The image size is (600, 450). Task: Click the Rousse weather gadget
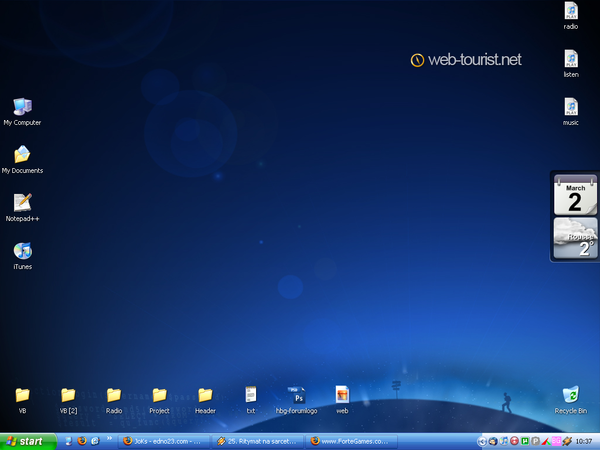coord(575,238)
